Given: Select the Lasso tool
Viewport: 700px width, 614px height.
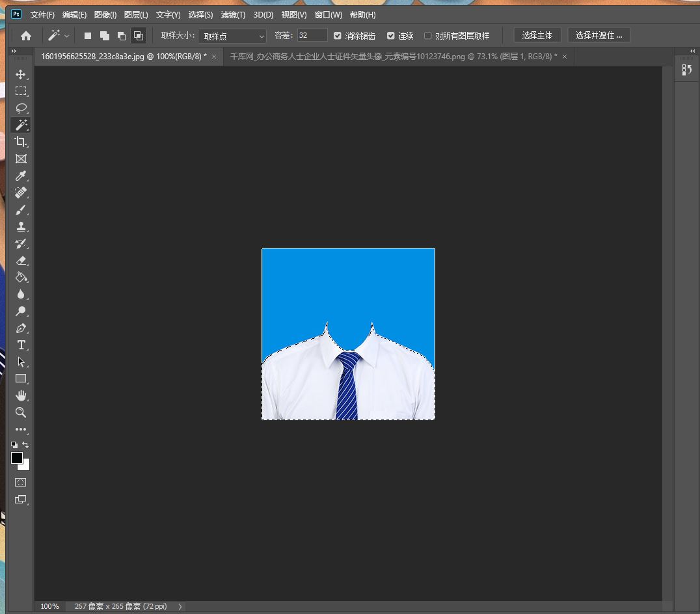Looking at the screenshot, I should 21,108.
